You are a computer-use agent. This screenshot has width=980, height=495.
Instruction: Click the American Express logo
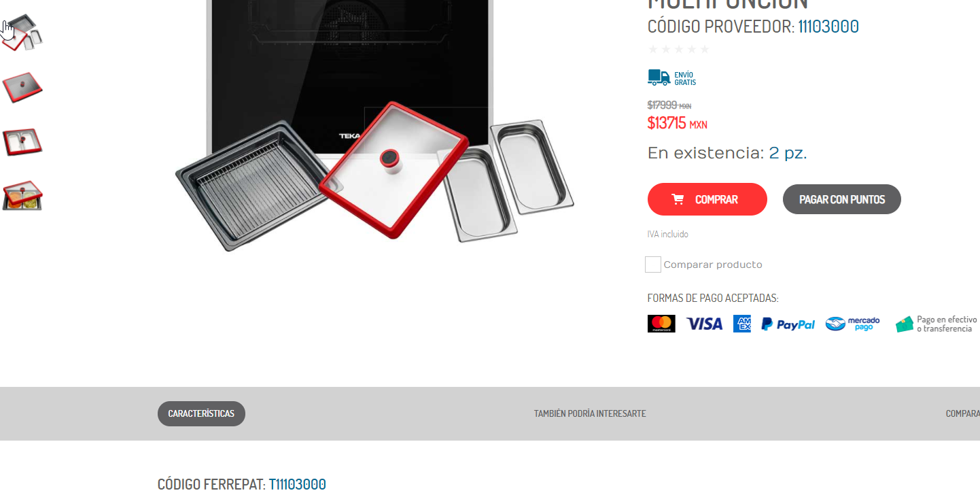click(x=742, y=324)
